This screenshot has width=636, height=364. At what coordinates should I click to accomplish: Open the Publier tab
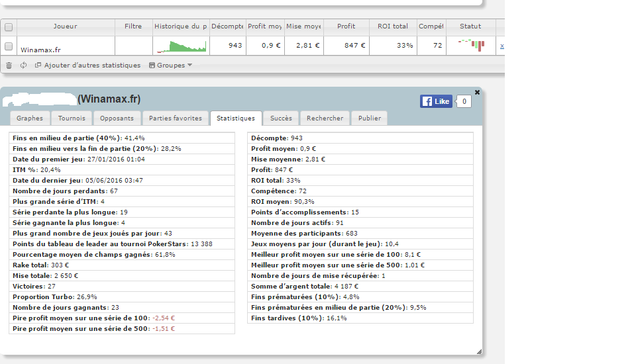pyautogui.click(x=370, y=118)
